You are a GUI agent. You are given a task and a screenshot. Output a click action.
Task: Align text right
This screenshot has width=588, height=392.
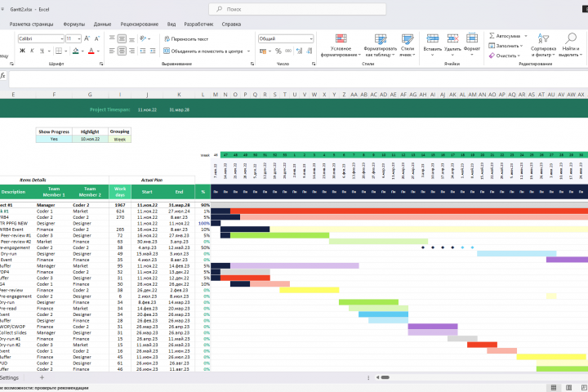[131, 51]
